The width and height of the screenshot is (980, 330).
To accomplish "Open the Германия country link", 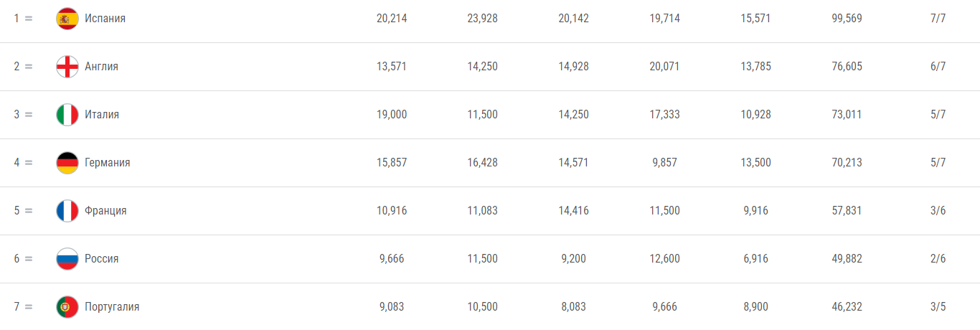I will (x=108, y=163).
